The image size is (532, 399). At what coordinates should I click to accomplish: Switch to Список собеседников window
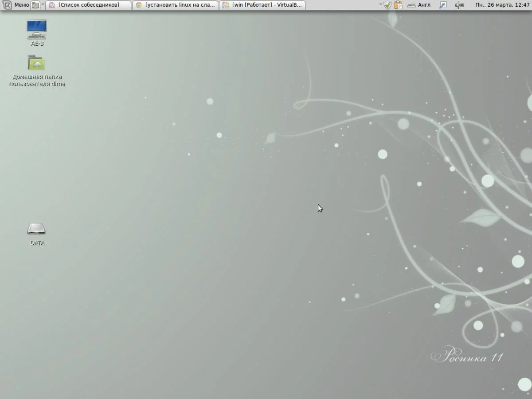[x=88, y=5]
